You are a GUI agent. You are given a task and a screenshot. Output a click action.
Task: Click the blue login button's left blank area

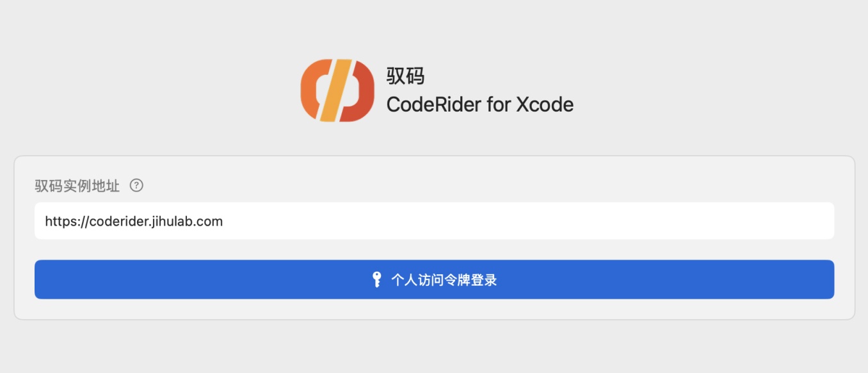tap(198, 279)
